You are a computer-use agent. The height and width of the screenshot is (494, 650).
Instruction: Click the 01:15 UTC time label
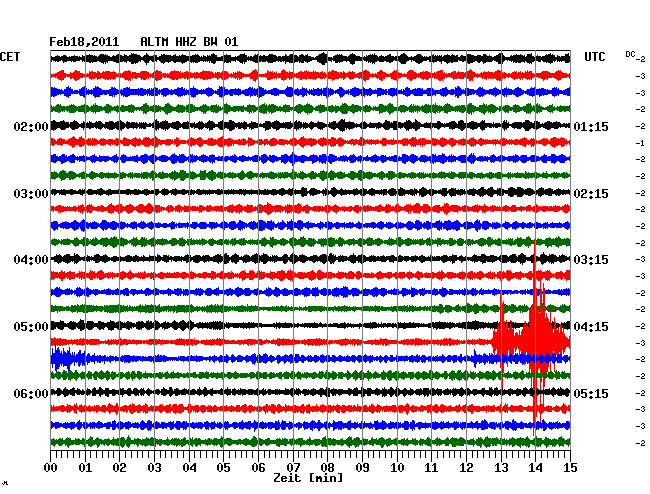[591, 126]
